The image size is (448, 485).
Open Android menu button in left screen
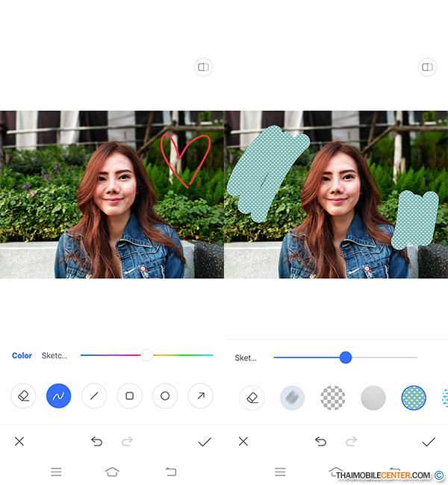point(56,472)
